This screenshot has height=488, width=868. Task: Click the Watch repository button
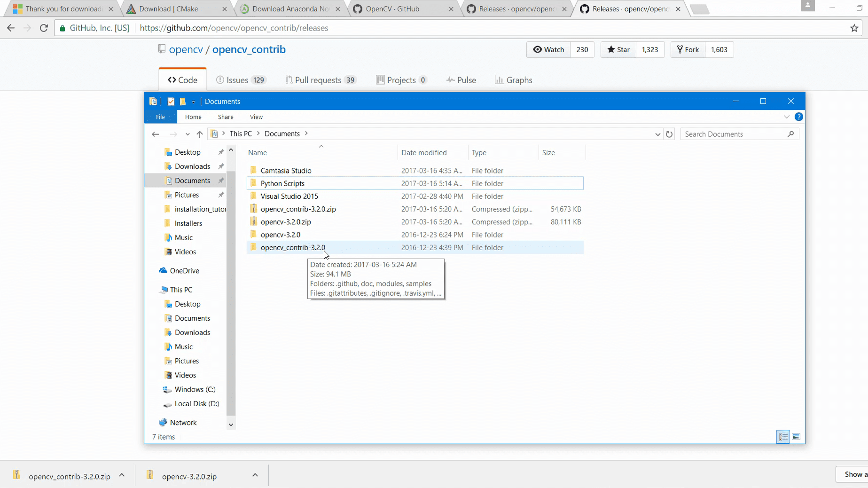pyautogui.click(x=548, y=49)
